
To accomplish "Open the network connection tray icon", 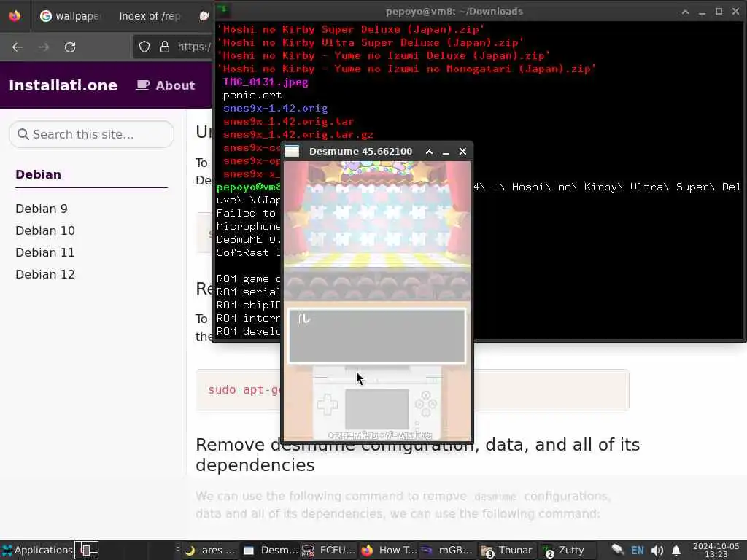I will tap(617, 550).
